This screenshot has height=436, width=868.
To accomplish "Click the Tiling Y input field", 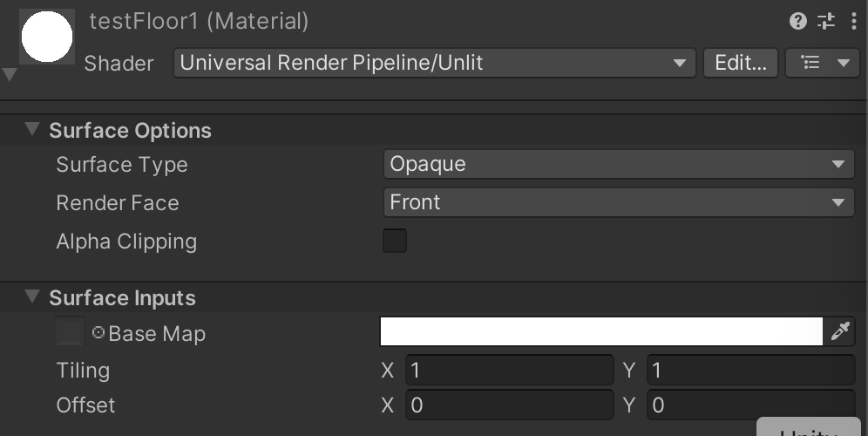I will [750, 371].
